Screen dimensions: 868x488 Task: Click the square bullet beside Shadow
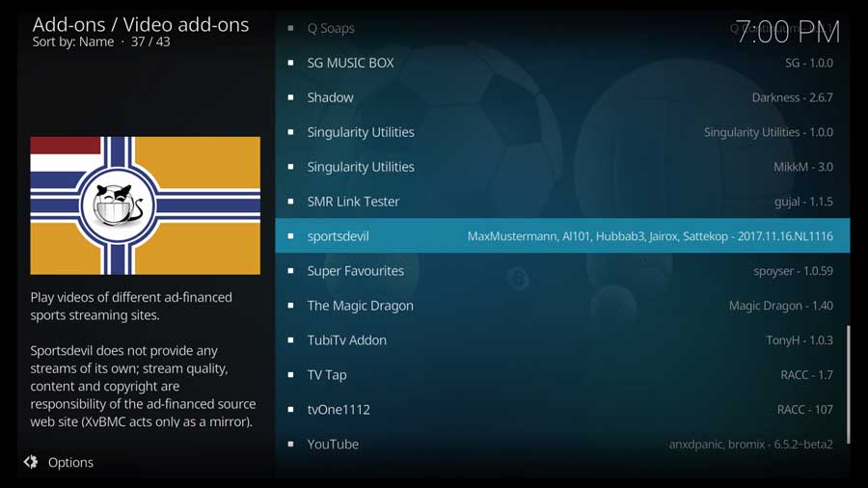coord(290,98)
